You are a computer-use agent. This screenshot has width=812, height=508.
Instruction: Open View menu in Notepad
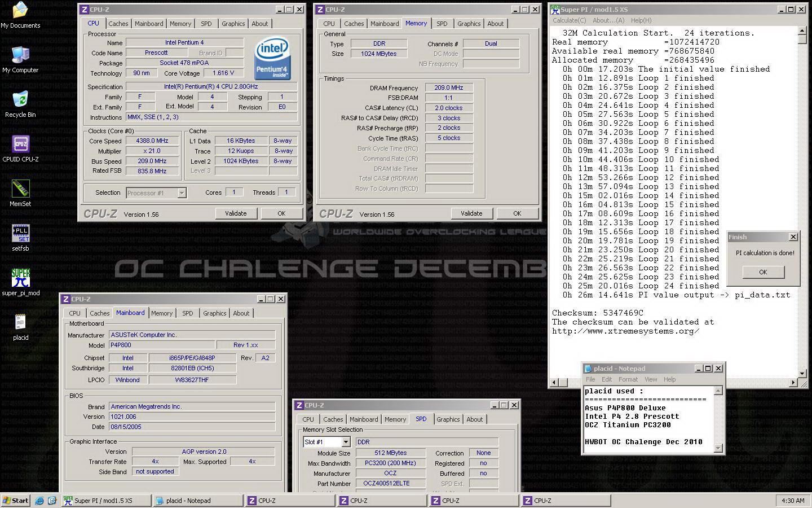coord(651,379)
